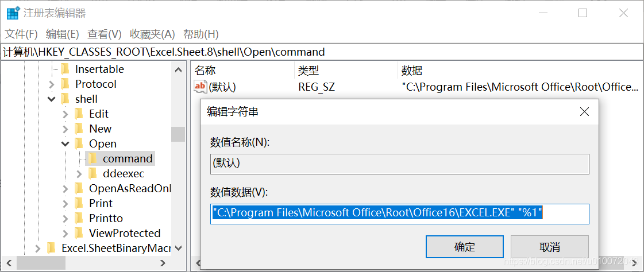644x272 pixels.
Task: Click the ddeexec folder icon
Action: point(93,174)
